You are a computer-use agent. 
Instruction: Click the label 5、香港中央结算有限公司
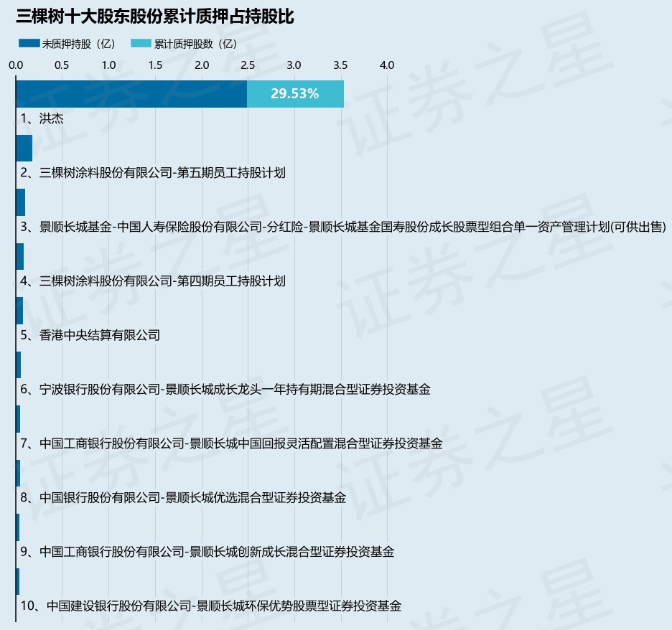point(90,335)
